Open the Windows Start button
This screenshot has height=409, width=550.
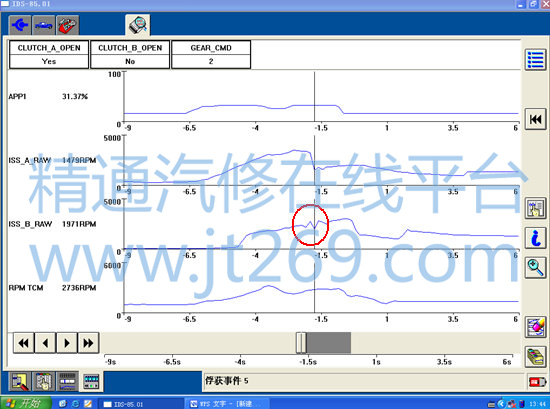pos(25,403)
